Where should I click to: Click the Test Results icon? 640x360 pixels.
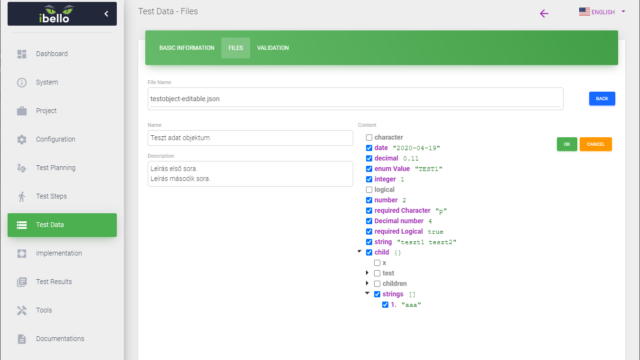point(22,282)
